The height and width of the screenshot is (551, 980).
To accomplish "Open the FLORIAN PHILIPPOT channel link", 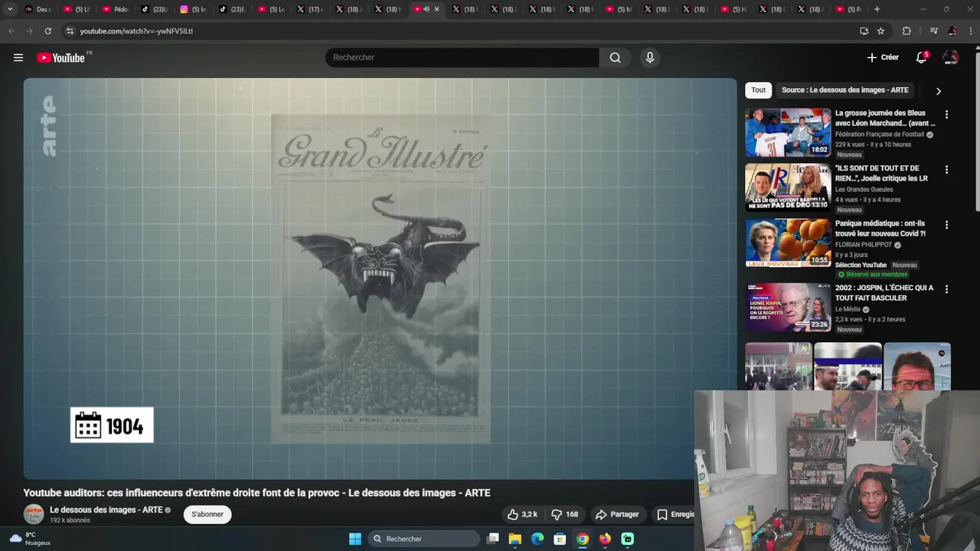I will point(864,245).
